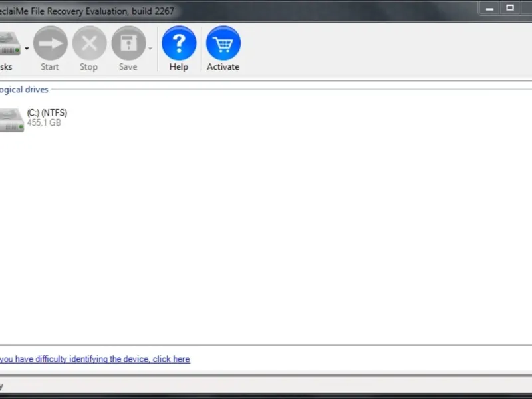Image resolution: width=532 pixels, height=399 pixels.
Task: Open the Disks dropdown arrow
Action: coord(27,49)
